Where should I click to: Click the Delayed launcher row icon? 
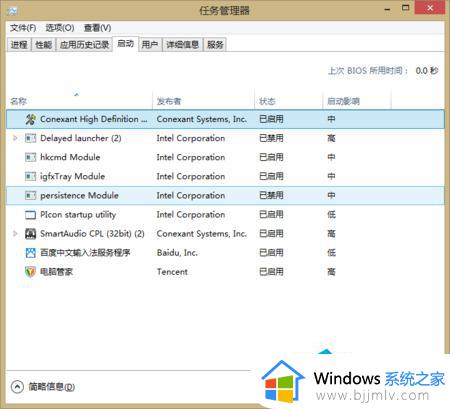coord(30,138)
